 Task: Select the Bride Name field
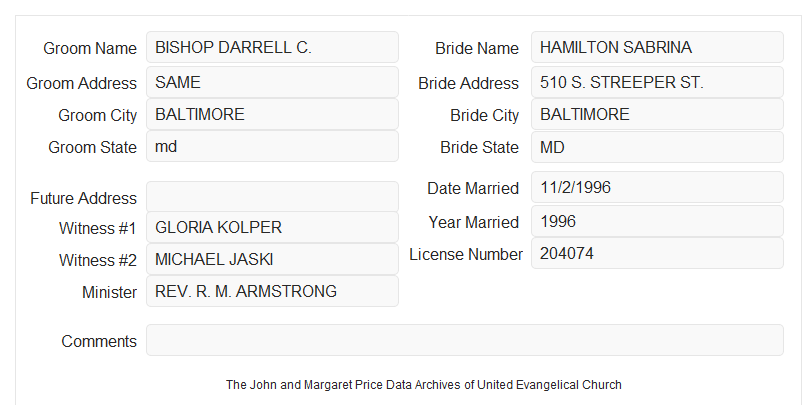coord(657,47)
